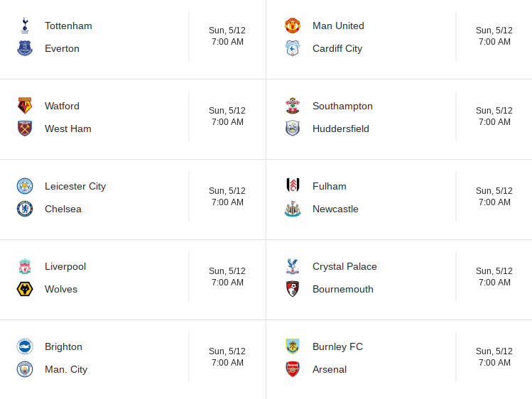The image size is (532, 399).
Task: Click the Man. City club crest
Action: [x=25, y=369]
